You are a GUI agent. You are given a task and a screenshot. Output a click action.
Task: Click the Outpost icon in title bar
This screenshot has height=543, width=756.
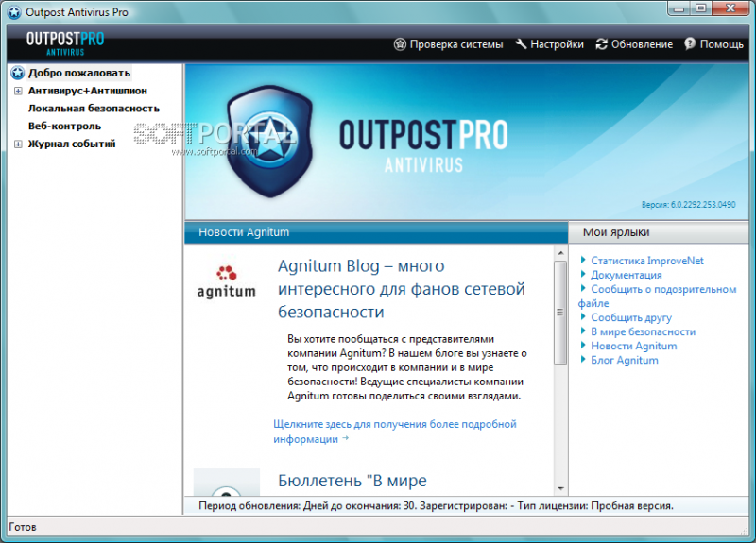pyautogui.click(x=14, y=12)
